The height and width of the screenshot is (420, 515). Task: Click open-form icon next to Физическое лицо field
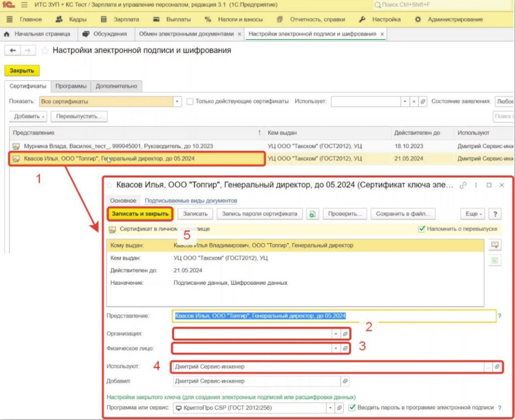click(x=345, y=348)
